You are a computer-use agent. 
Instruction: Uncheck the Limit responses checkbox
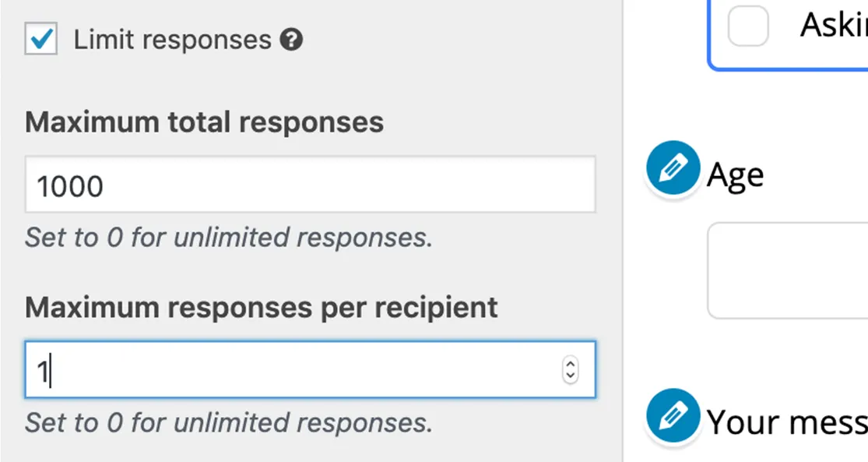coord(40,38)
